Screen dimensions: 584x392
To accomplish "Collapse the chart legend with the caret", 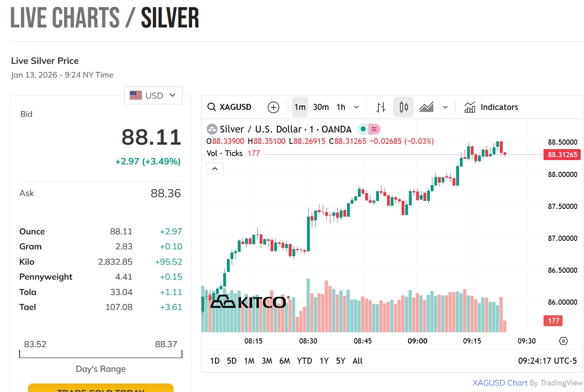I will click(215, 169).
